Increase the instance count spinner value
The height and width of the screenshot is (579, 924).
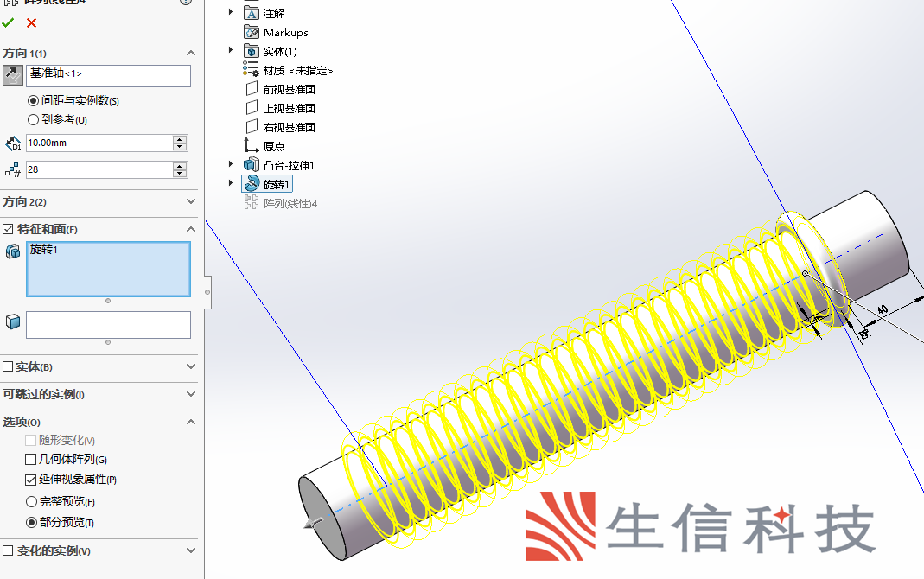(x=180, y=166)
